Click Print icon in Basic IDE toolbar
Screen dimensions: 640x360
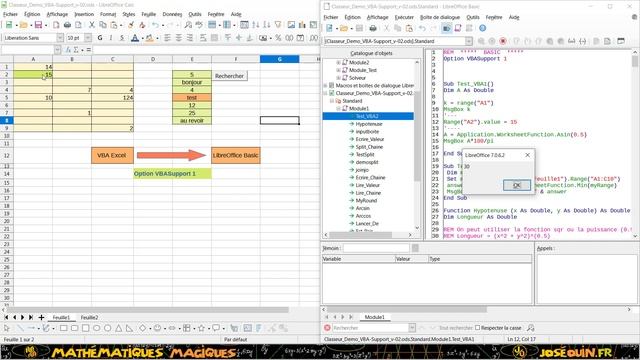[x=373, y=28]
